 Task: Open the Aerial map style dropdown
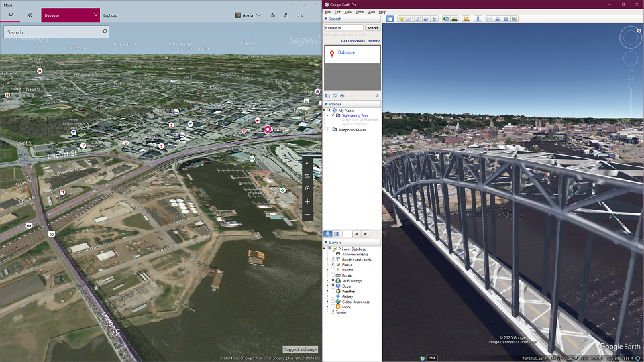(x=248, y=15)
